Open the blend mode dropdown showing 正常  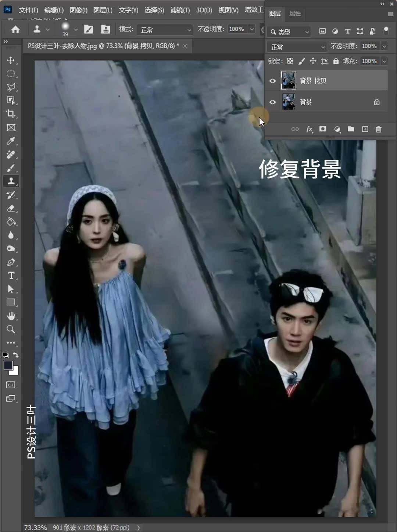296,46
